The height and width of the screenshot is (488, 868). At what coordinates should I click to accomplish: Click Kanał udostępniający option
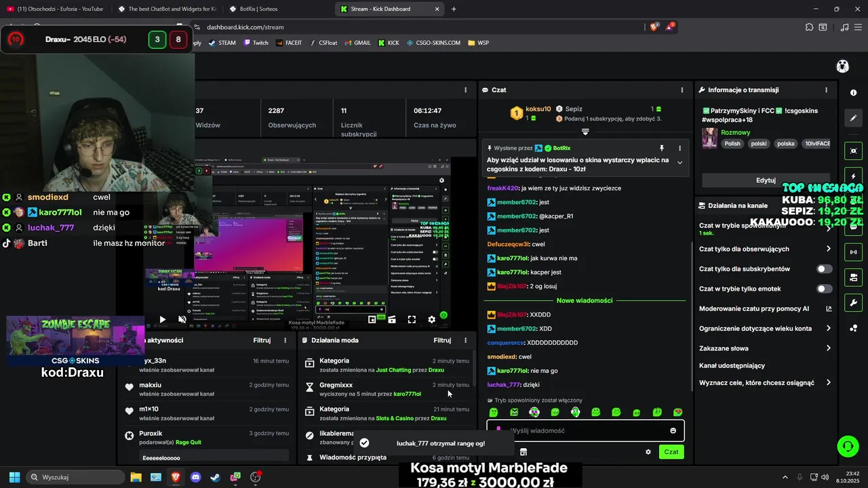pyautogui.click(x=732, y=365)
